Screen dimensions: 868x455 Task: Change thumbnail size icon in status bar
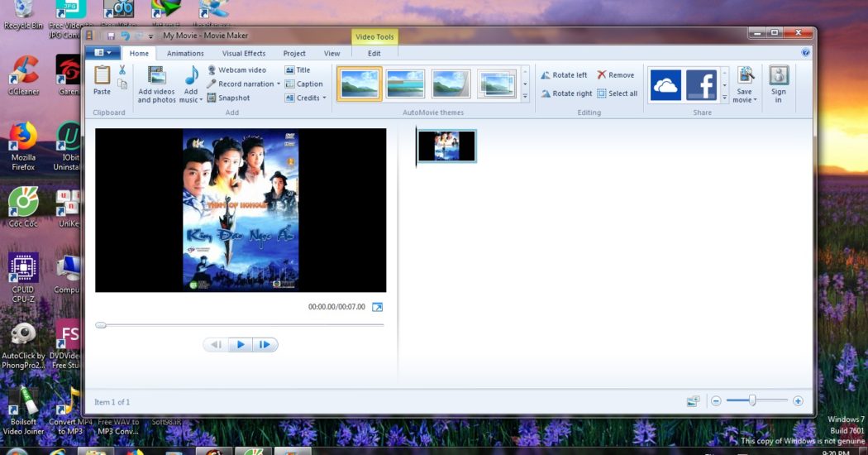tap(693, 400)
